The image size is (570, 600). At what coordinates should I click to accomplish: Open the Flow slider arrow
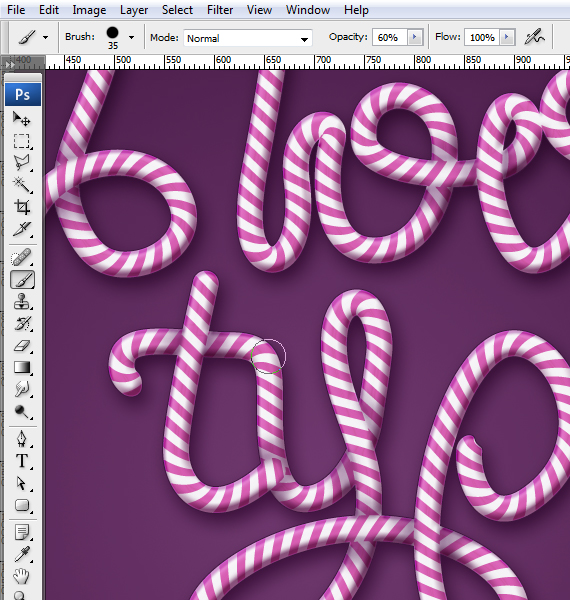(507, 37)
